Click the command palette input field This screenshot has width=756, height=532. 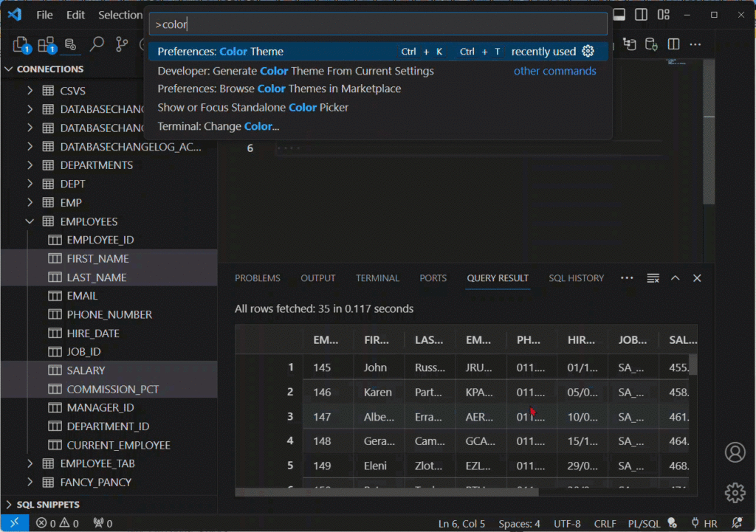click(378, 24)
